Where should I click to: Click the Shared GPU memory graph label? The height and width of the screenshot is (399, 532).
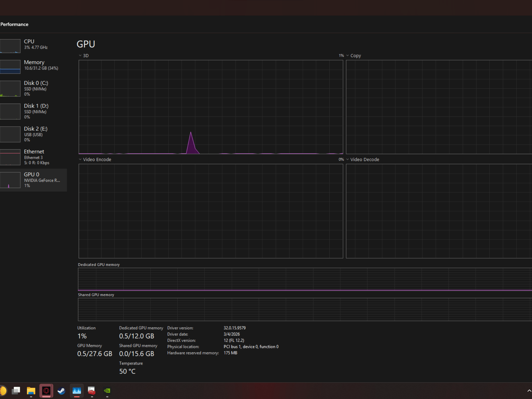pos(96,295)
